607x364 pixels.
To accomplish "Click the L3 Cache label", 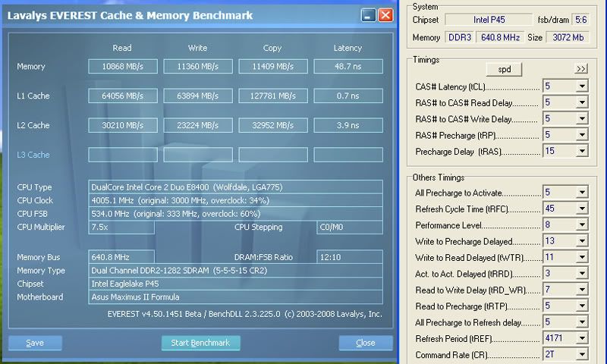I will pyautogui.click(x=33, y=155).
